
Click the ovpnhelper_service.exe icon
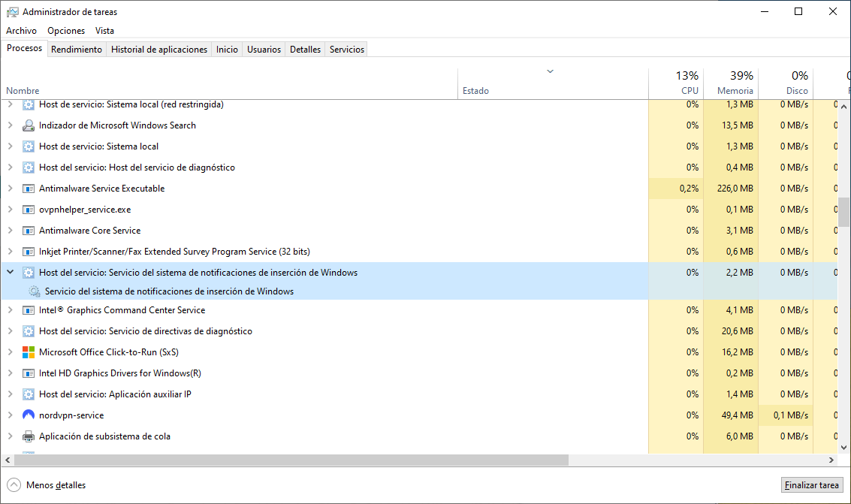[x=29, y=210]
